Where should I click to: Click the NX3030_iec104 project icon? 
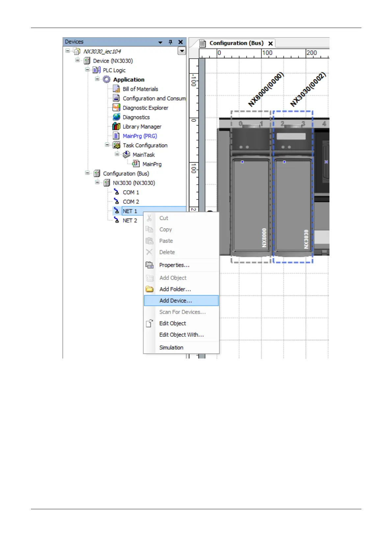pyautogui.click(x=77, y=51)
